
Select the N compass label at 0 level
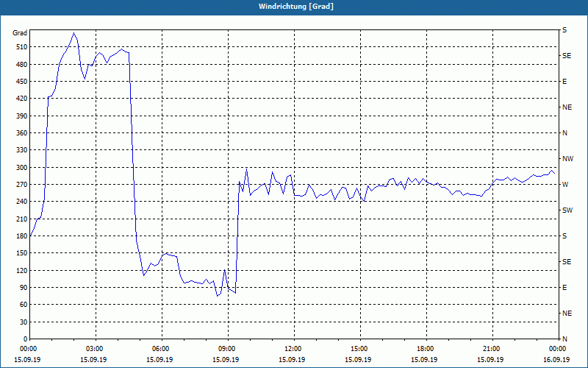point(565,339)
